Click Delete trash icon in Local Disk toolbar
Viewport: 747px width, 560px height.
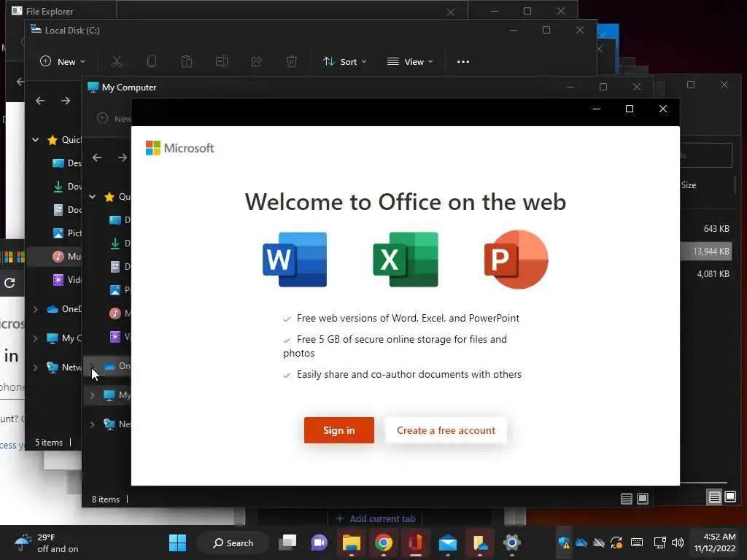pyautogui.click(x=292, y=61)
